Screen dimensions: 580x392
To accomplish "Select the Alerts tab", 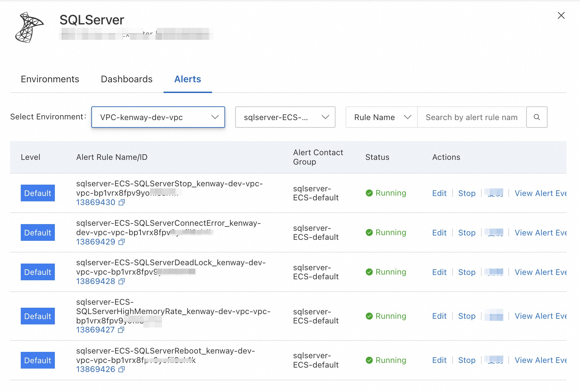I will tap(188, 79).
